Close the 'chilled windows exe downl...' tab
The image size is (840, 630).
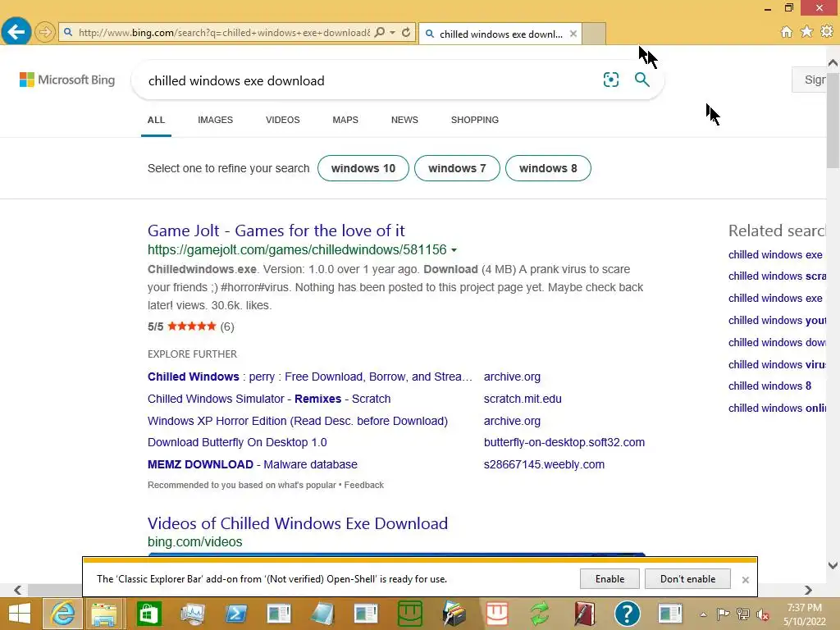pos(573,34)
